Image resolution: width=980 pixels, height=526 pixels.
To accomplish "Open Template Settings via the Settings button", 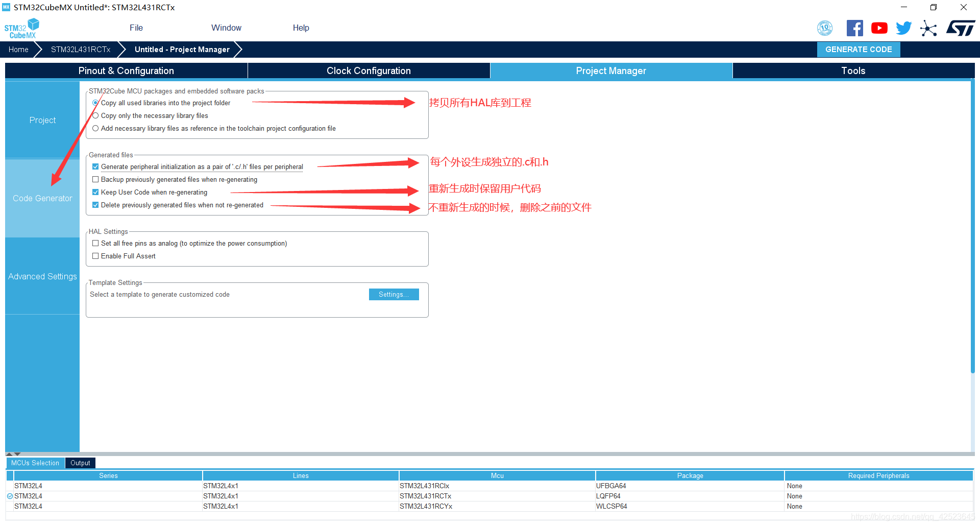I will pyautogui.click(x=394, y=294).
